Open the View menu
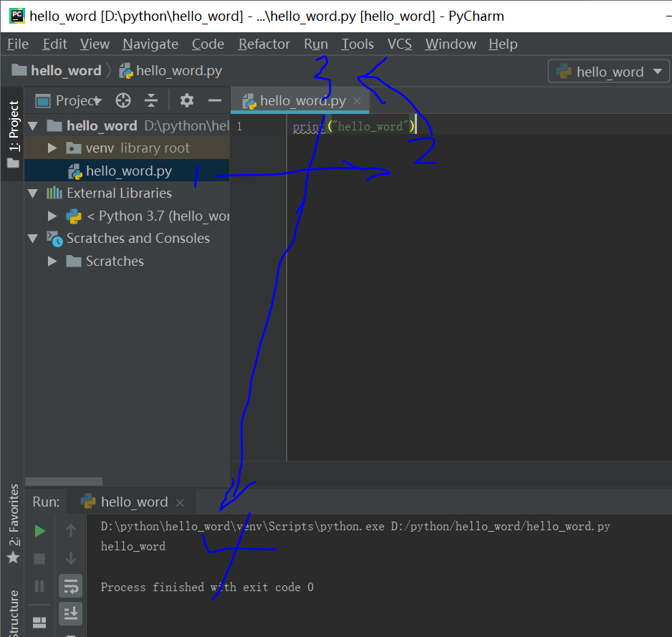 [x=95, y=44]
